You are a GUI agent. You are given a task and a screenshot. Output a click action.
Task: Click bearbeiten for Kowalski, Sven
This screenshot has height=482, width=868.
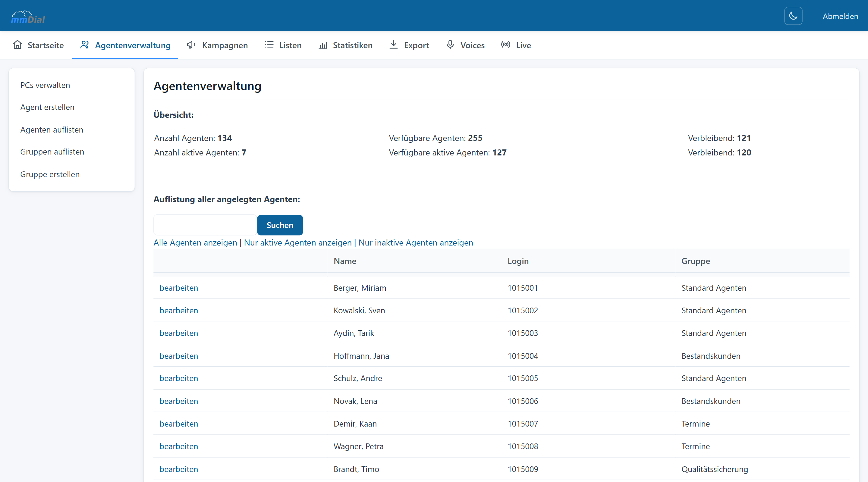click(x=179, y=310)
